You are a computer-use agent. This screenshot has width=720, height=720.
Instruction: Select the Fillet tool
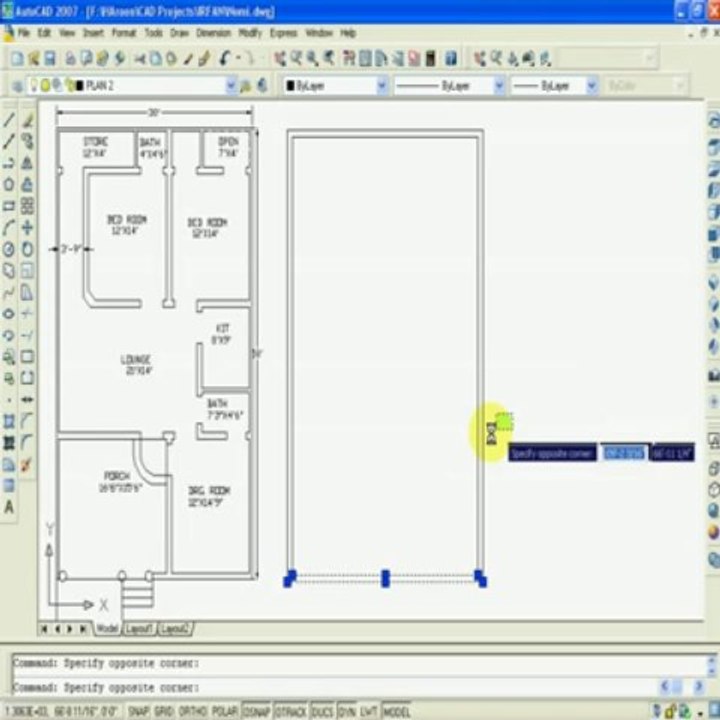click(27, 443)
